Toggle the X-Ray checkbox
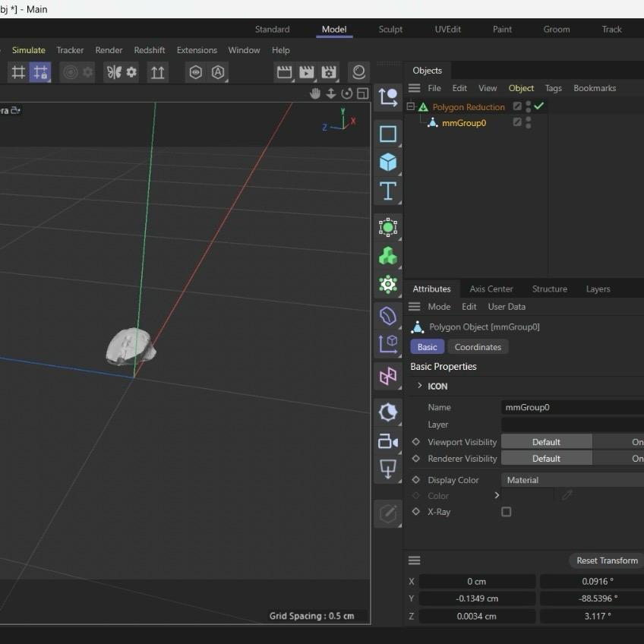This screenshot has width=644, height=644. pyautogui.click(x=505, y=512)
